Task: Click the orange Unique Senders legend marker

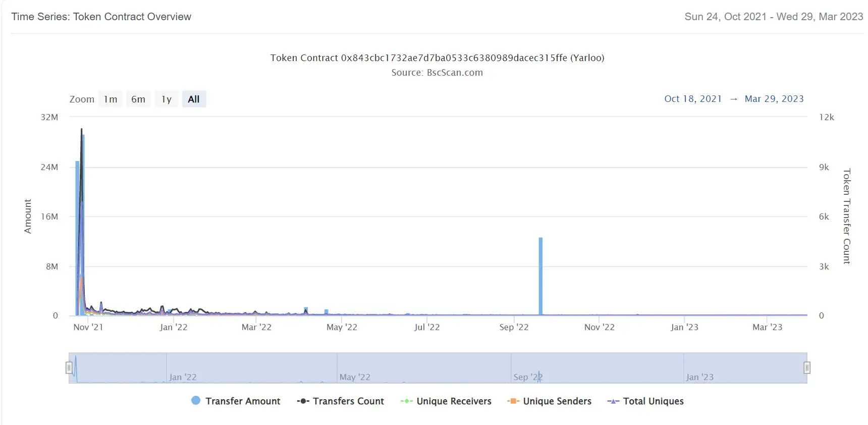Action: click(x=513, y=401)
